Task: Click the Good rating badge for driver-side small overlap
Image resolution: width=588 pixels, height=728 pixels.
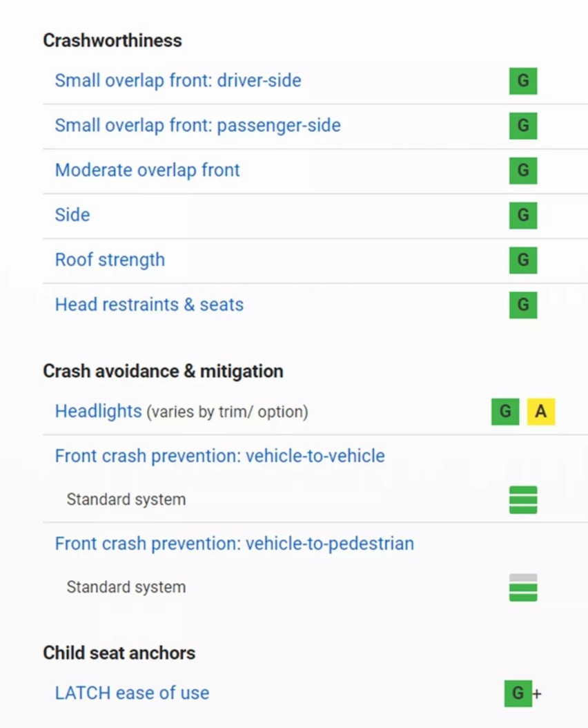Action: tap(523, 81)
